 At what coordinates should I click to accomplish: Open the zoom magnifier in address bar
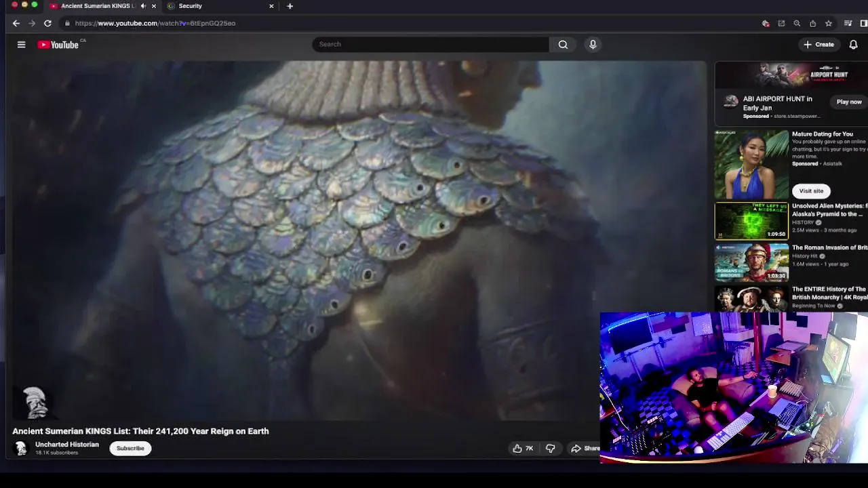click(x=797, y=23)
